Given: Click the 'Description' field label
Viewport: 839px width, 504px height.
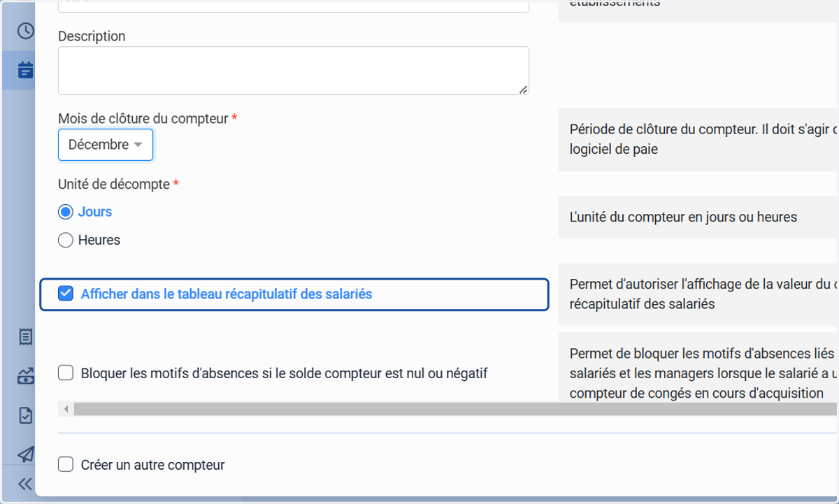Looking at the screenshot, I should [x=92, y=36].
